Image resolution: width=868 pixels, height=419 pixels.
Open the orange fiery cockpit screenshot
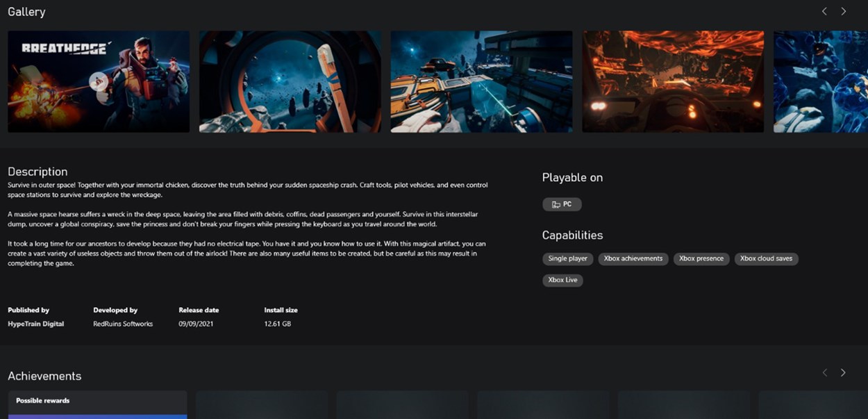[x=673, y=81]
